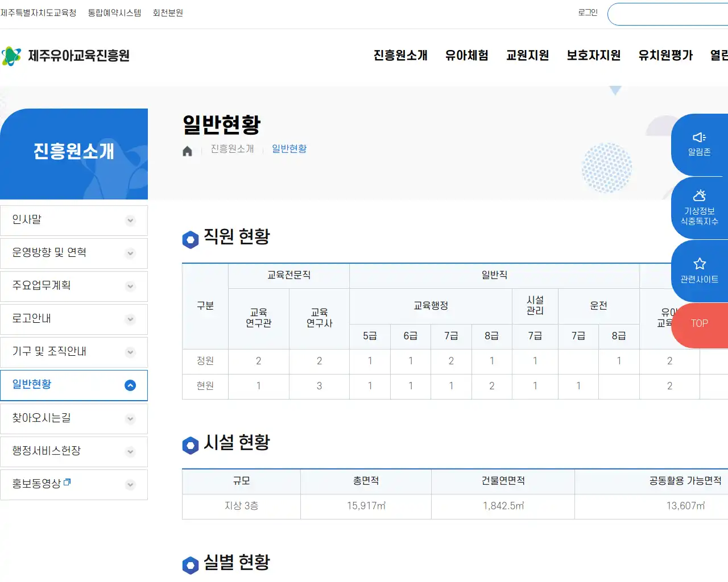The image size is (728, 582).
Task: Open 교원지원 top menu
Action: click(528, 55)
